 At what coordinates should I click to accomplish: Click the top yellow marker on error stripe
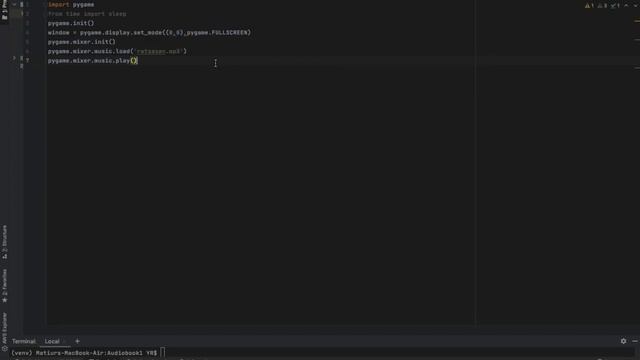click(637, 20)
